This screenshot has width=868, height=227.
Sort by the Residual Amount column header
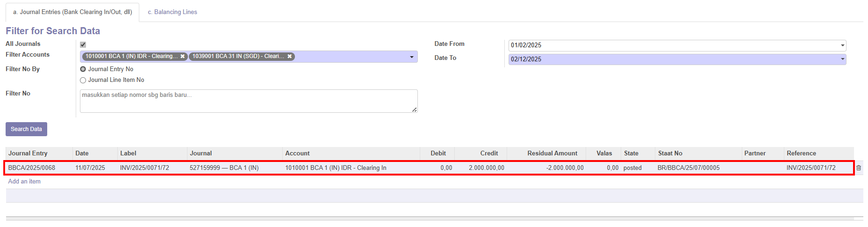pyautogui.click(x=552, y=154)
